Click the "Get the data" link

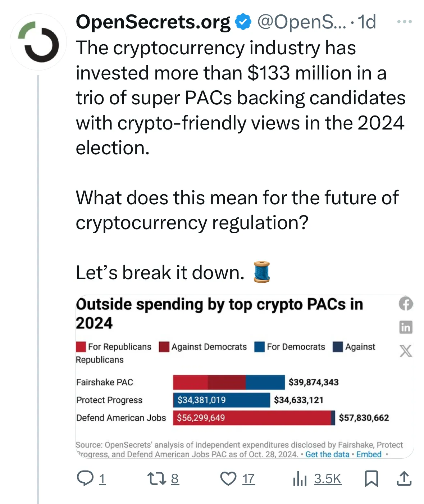327,454
